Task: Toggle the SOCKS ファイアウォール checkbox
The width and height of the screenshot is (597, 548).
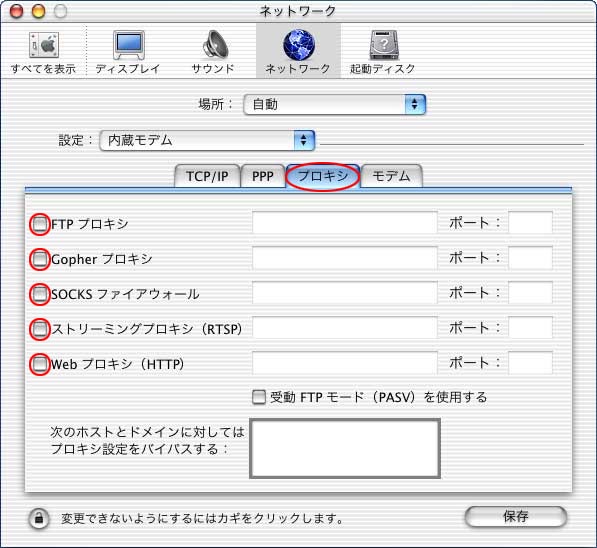Action: click(40, 294)
